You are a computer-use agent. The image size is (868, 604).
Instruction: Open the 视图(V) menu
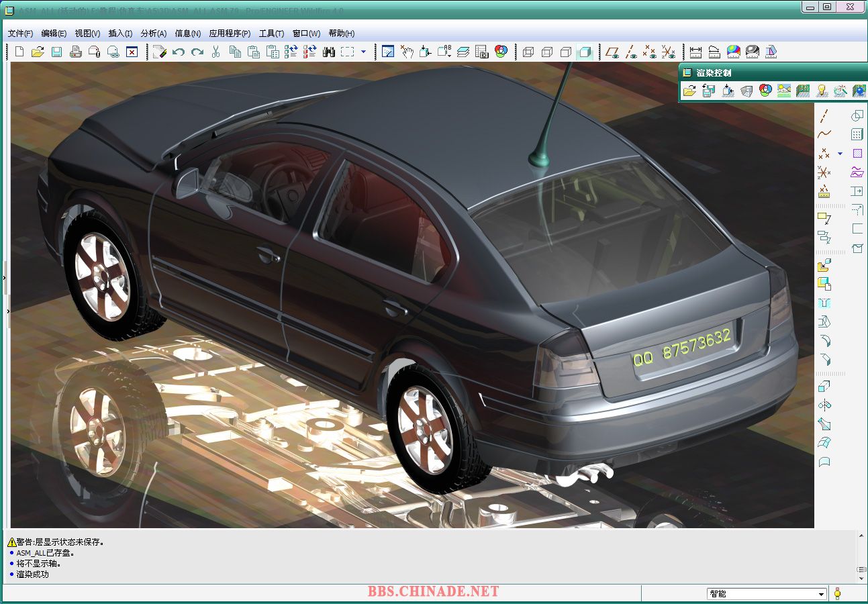[87, 33]
